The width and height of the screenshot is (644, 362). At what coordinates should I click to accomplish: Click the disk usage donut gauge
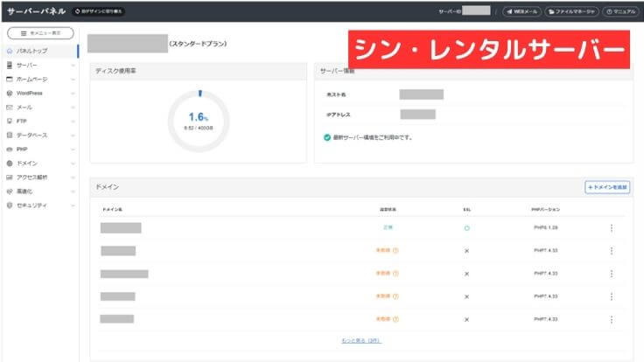[199, 122]
